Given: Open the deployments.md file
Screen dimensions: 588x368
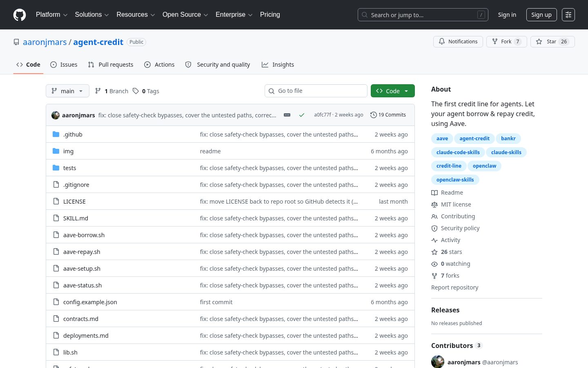Looking at the screenshot, I should click(x=86, y=336).
